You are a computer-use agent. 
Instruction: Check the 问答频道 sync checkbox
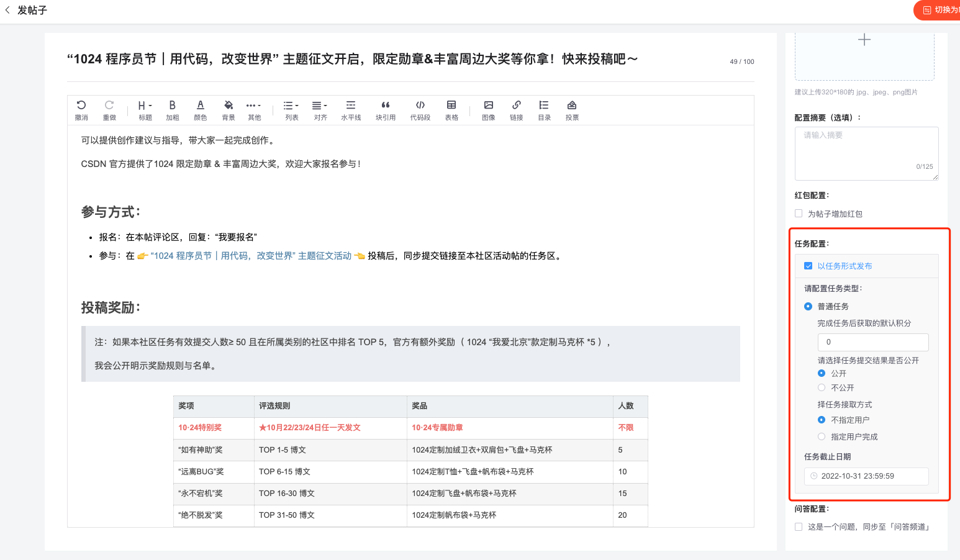(x=799, y=526)
